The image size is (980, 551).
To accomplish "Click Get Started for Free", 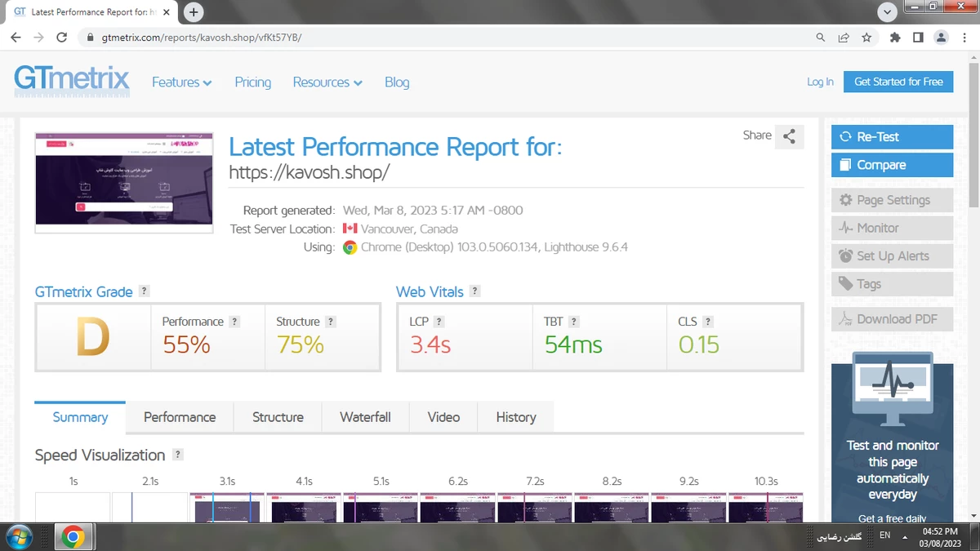I will click(898, 82).
